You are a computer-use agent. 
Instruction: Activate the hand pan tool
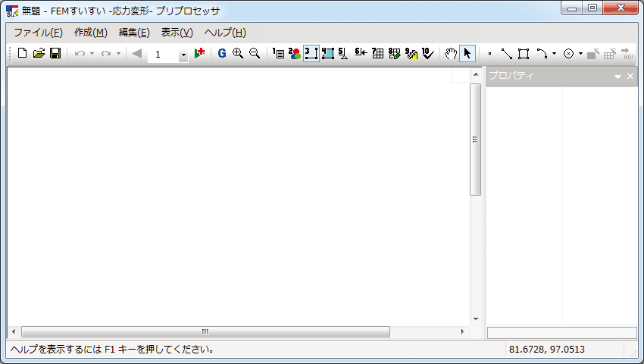(451, 54)
